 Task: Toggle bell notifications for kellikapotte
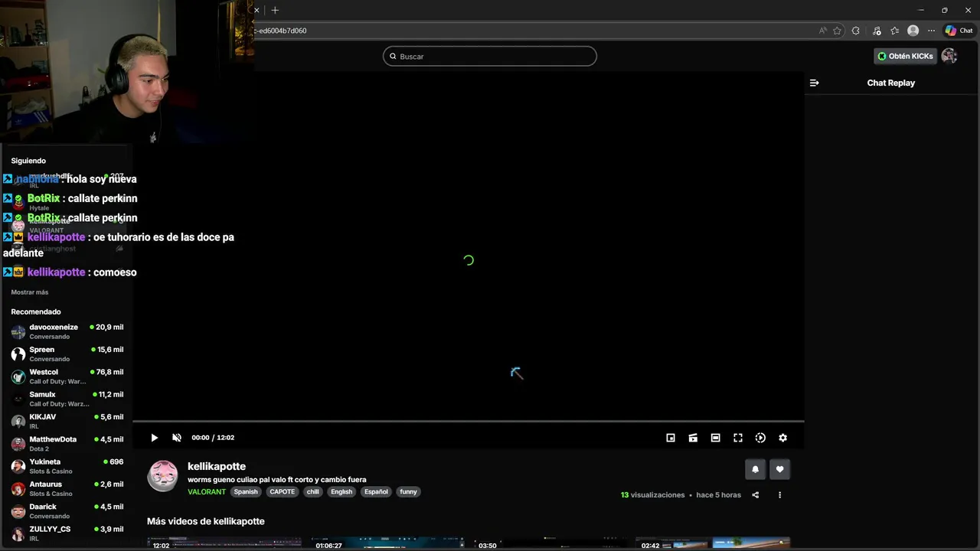(x=755, y=469)
